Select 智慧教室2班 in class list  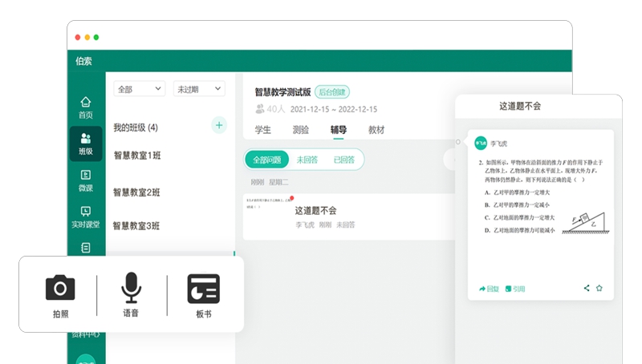(136, 192)
